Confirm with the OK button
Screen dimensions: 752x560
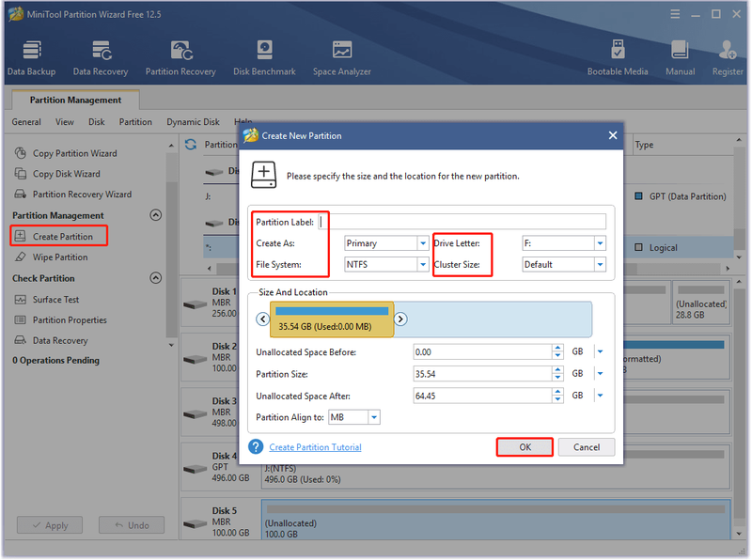click(x=525, y=447)
